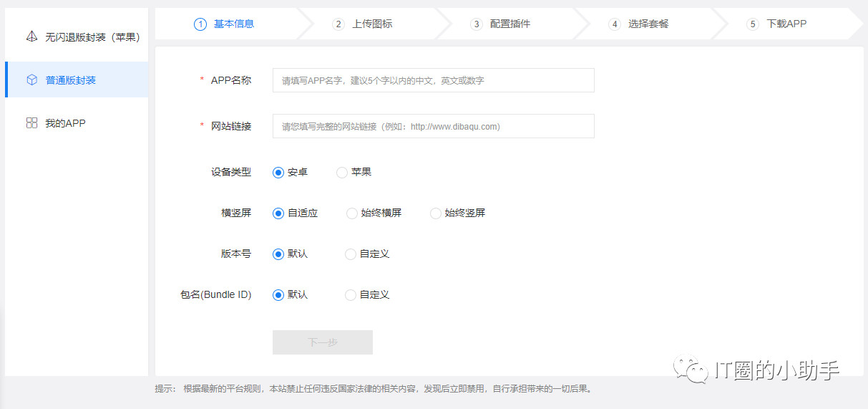The image size is (868, 409).
Task: Switch to the 选择套餐 step tab
Action: tap(648, 24)
